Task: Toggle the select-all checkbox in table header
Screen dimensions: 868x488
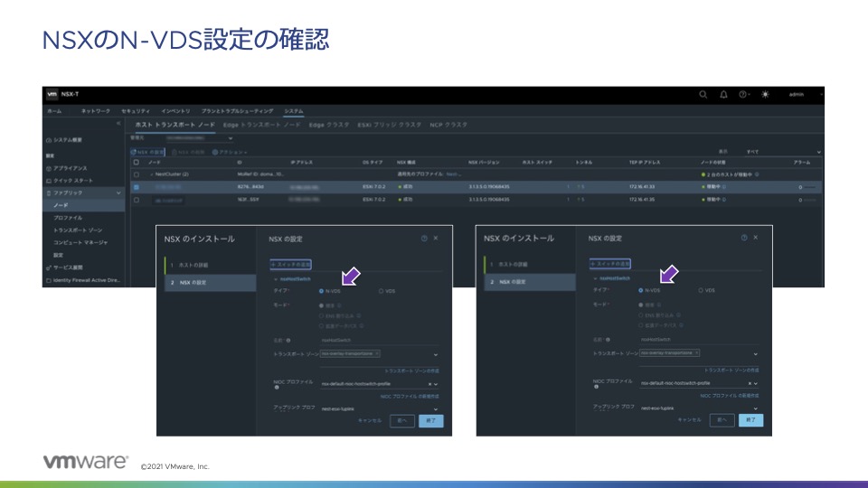Action: [137, 162]
